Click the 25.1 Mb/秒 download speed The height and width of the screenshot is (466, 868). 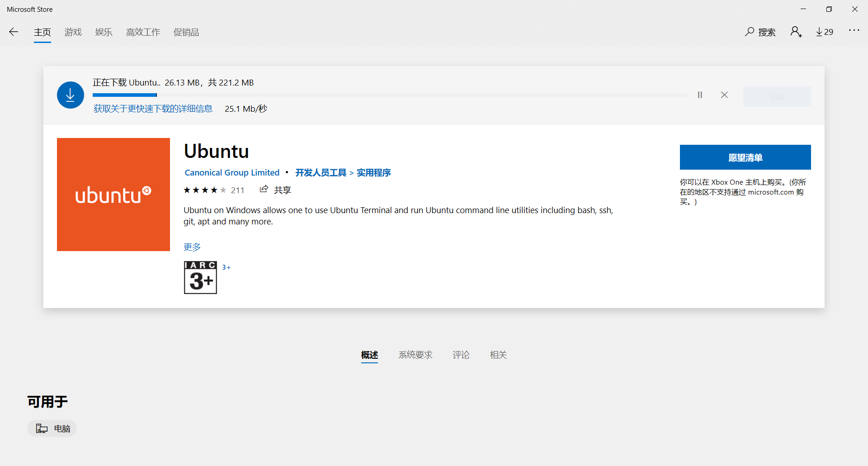pyautogui.click(x=246, y=109)
